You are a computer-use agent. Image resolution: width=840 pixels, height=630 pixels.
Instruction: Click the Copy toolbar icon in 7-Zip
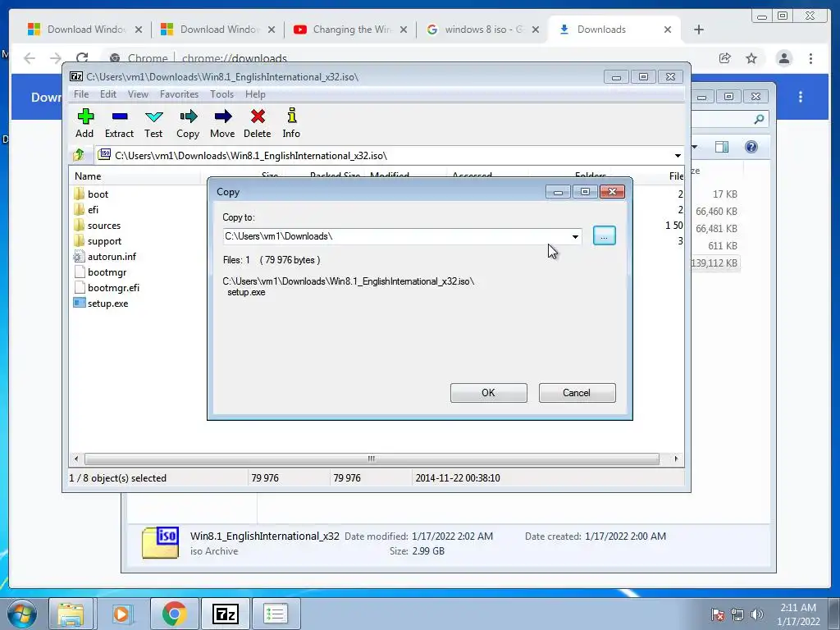[x=188, y=123]
